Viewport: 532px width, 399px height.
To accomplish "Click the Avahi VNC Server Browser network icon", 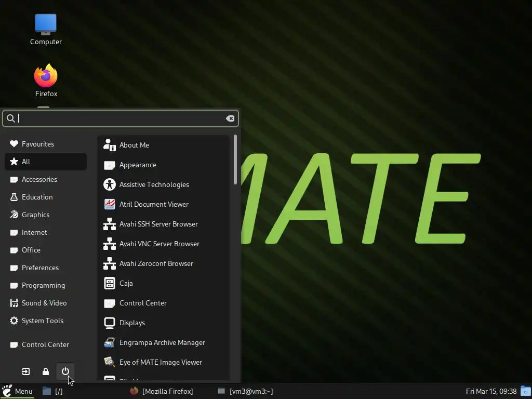I will [109, 244].
